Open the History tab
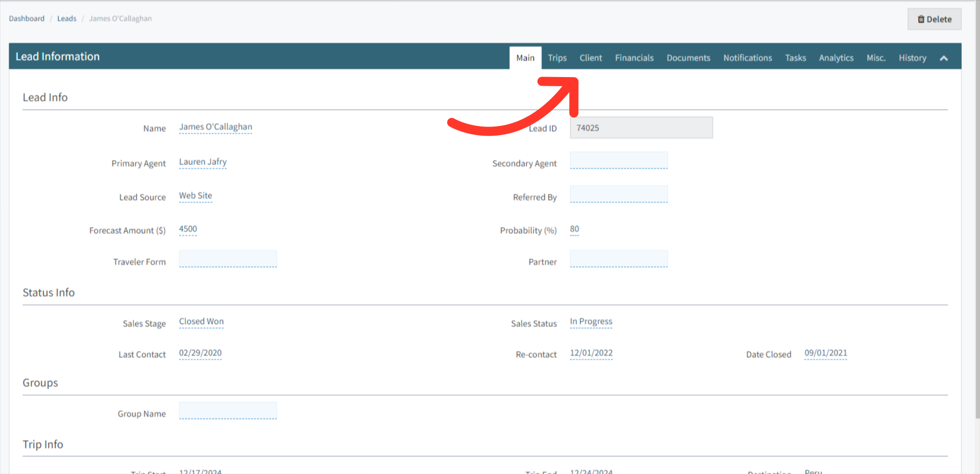The width and height of the screenshot is (980, 474). pos(912,58)
